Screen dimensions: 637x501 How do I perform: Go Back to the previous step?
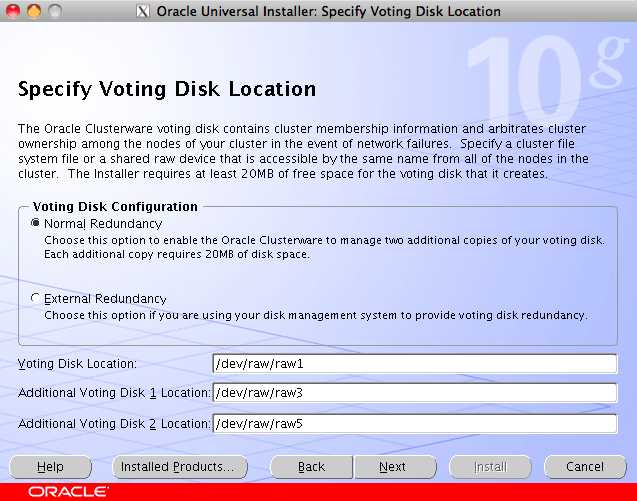(312, 467)
